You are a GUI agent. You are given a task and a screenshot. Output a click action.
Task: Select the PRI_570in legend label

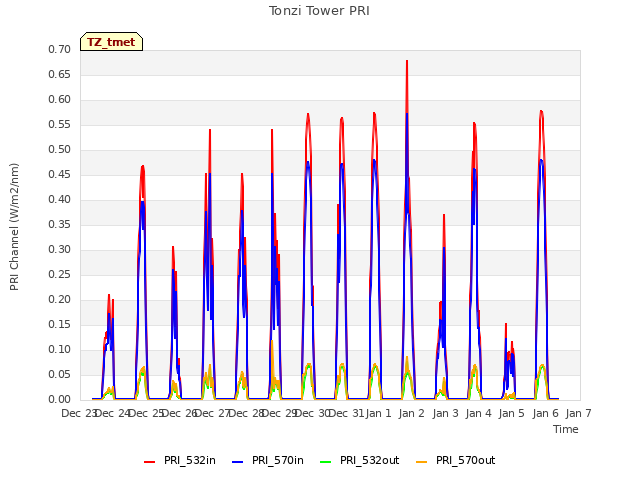click(x=278, y=460)
